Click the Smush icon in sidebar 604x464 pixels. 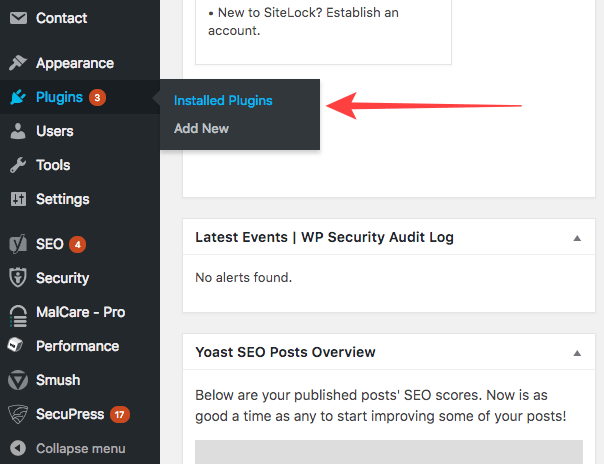[17, 380]
